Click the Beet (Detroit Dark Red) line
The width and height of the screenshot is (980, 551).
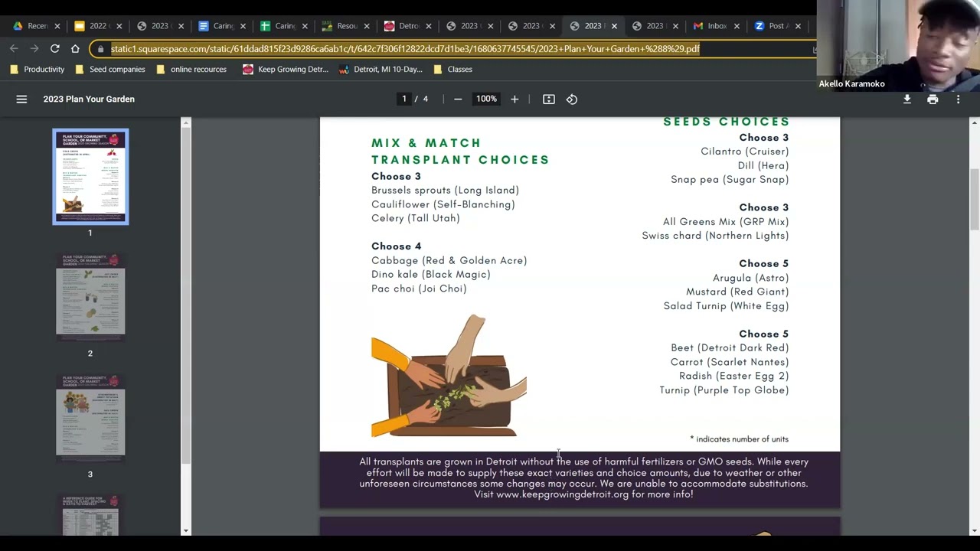point(730,347)
